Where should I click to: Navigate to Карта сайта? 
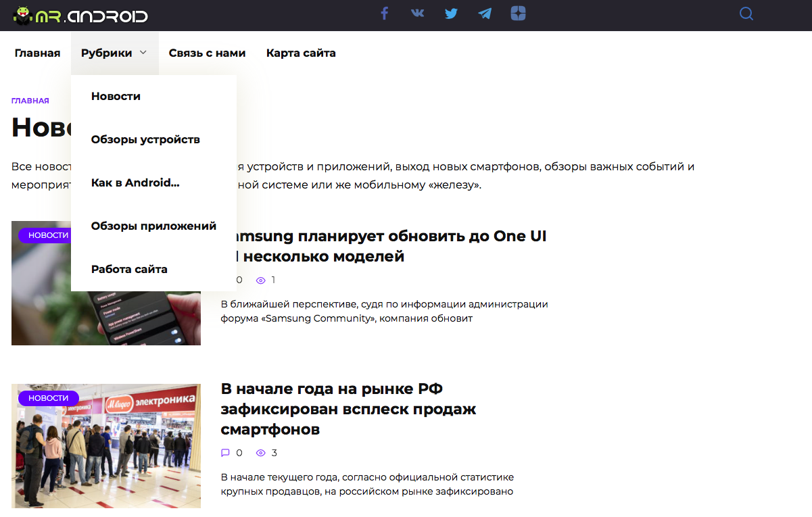(x=301, y=53)
